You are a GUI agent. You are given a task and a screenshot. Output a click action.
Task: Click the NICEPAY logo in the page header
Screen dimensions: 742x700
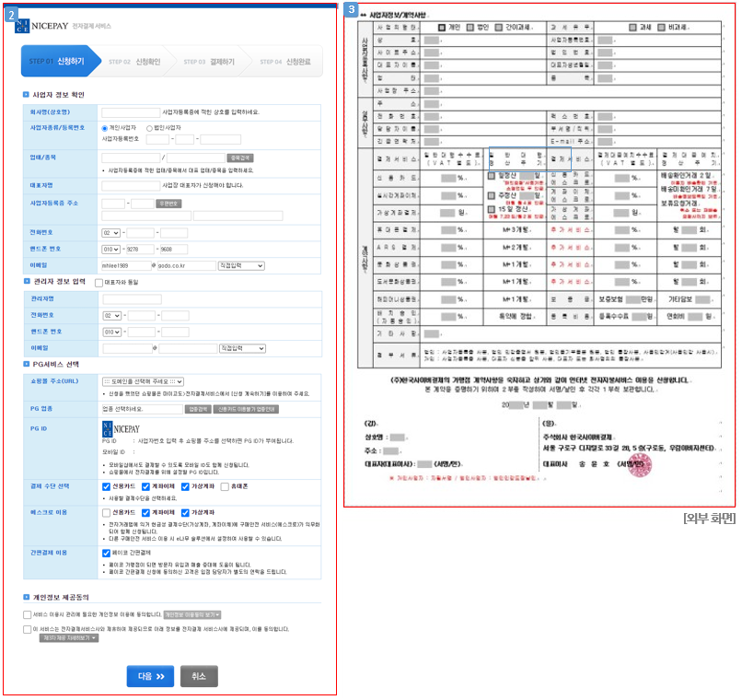42,26
